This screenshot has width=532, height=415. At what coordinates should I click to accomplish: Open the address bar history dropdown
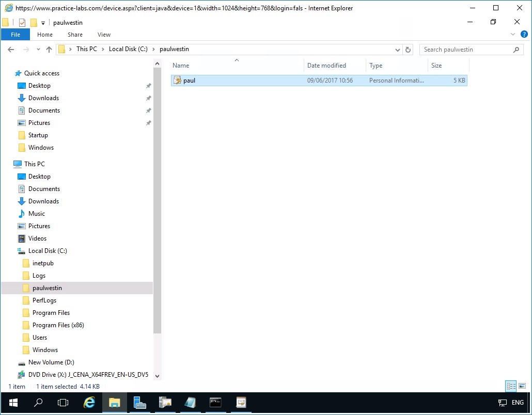[397, 50]
